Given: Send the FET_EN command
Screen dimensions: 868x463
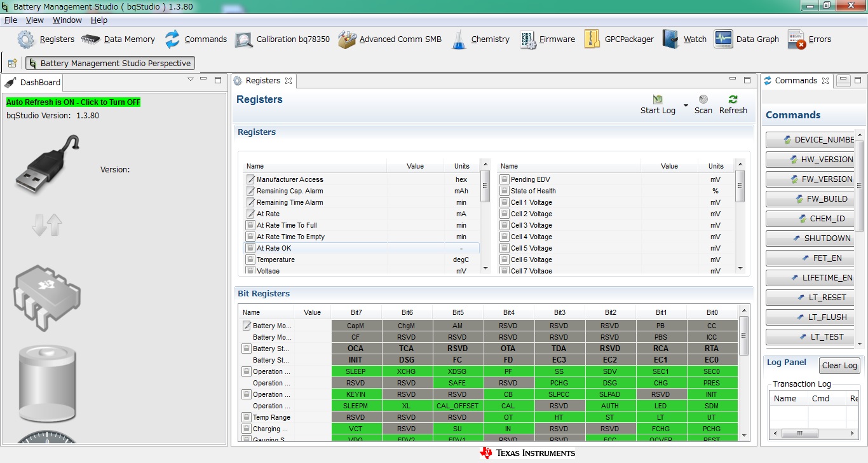Looking at the screenshot, I should pyautogui.click(x=811, y=258).
